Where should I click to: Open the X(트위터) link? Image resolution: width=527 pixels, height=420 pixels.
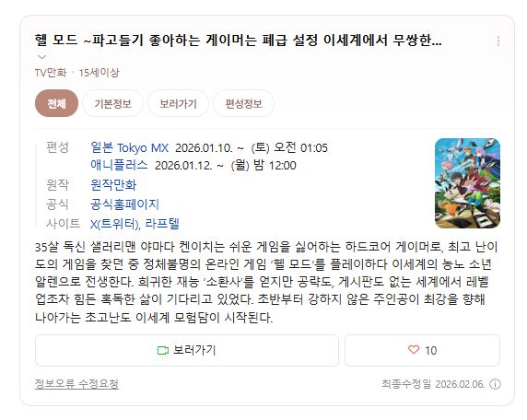click(x=115, y=224)
